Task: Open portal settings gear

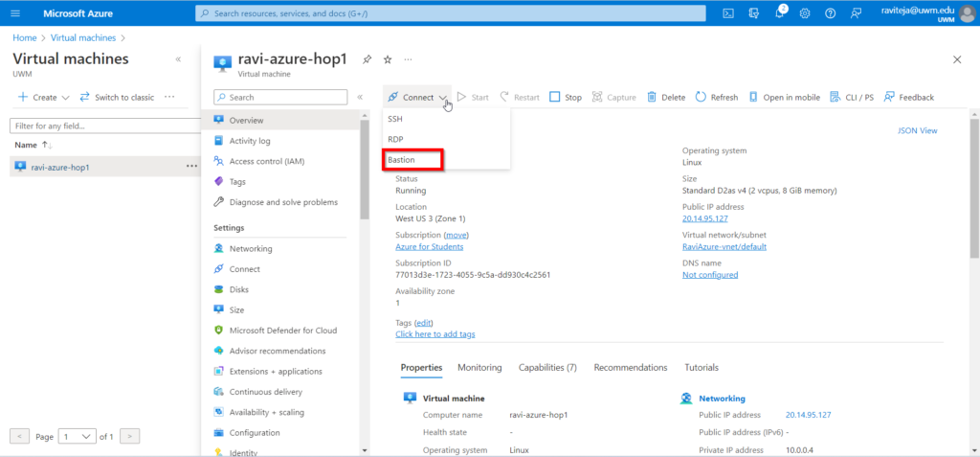Action: [x=805, y=13]
